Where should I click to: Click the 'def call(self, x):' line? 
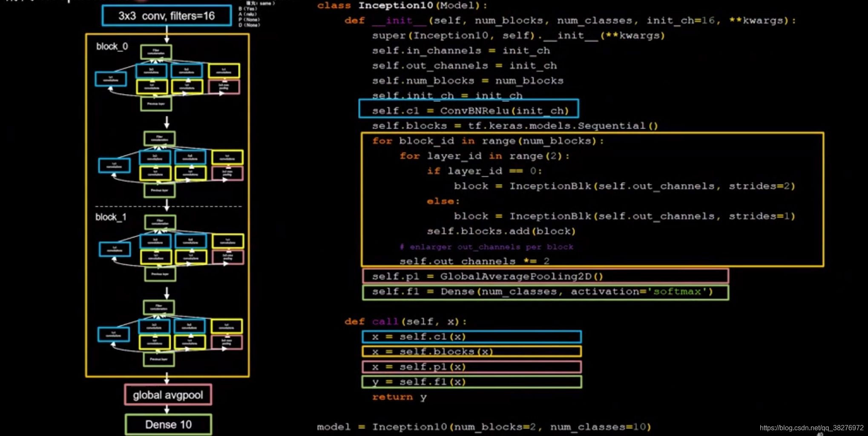(x=405, y=321)
